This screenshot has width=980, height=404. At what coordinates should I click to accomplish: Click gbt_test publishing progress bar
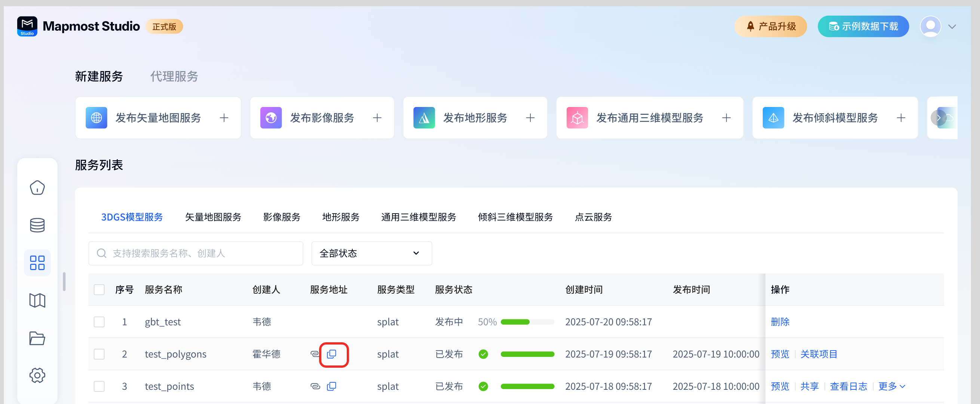point(527,322)
